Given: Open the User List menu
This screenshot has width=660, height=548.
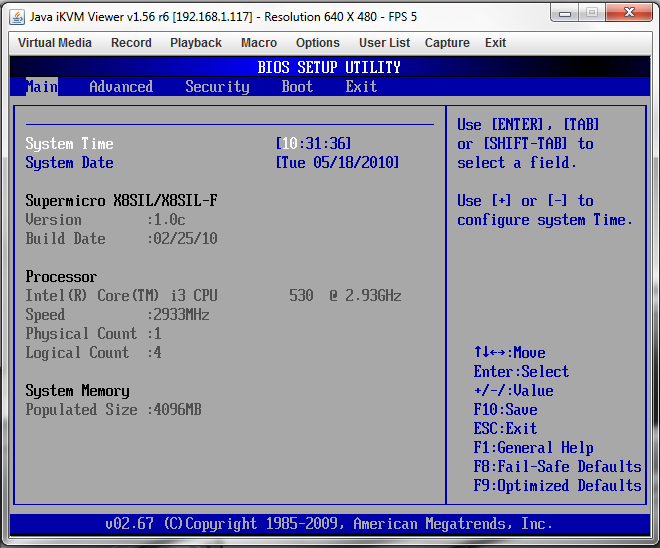Looking at the screenshot, I should 385,43.
